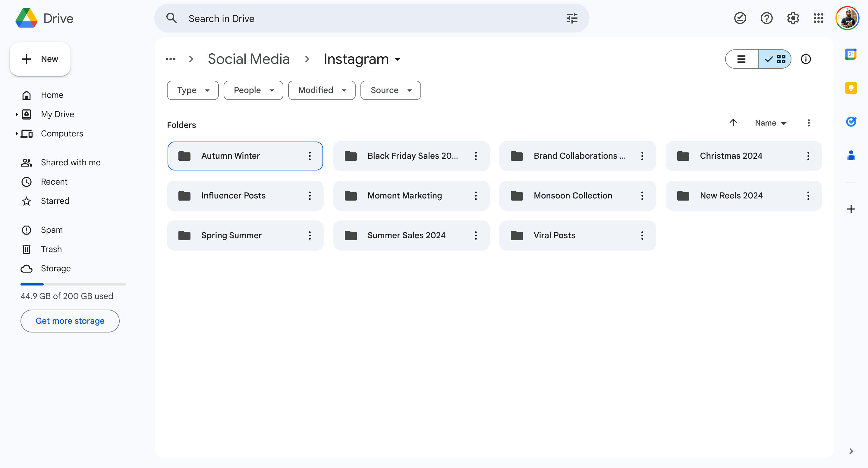
Task: Open Contacts side panel icon
Action: tap(851, 155)
